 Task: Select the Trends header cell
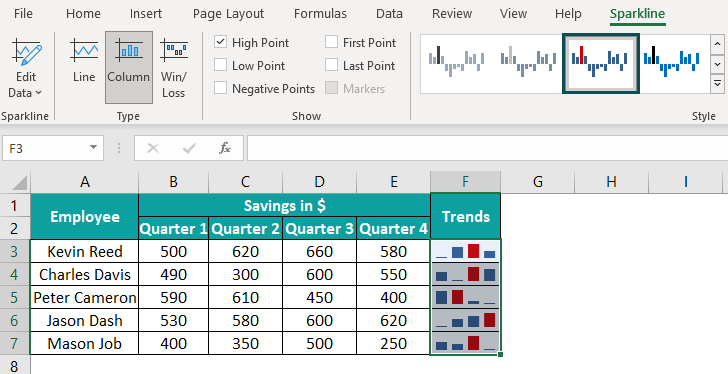465,216
